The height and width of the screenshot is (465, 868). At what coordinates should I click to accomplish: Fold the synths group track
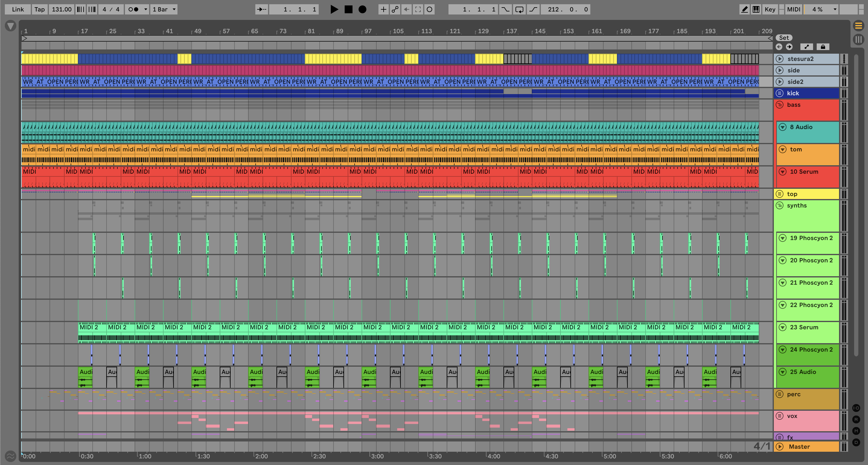pos(779,205)
